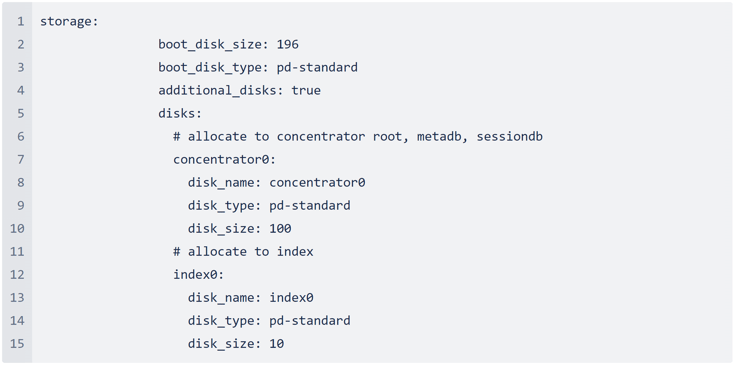Click the 'true' value of additional_disks
Viewport: 736px width, 366px height.
click(x=306, y=91)
